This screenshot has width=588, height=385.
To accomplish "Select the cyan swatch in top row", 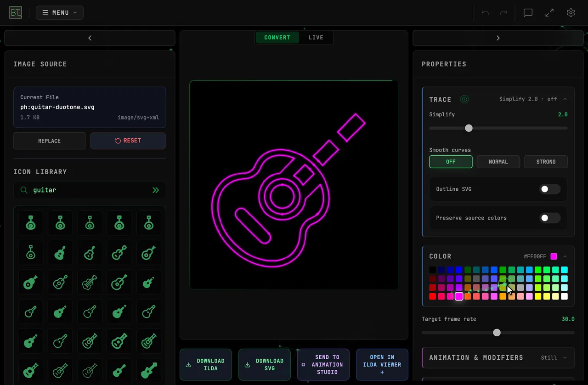I will pos(565,270).
